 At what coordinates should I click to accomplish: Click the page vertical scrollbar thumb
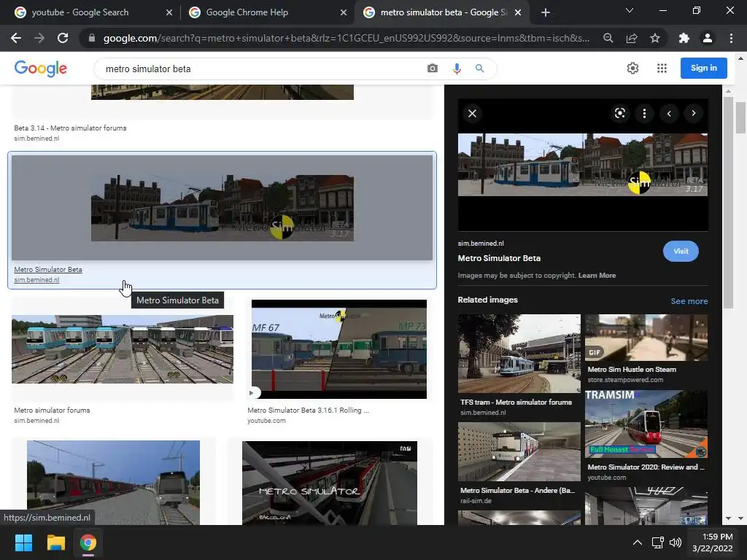[740, 118]
